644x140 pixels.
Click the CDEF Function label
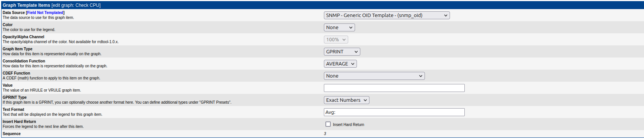(16, 73)
